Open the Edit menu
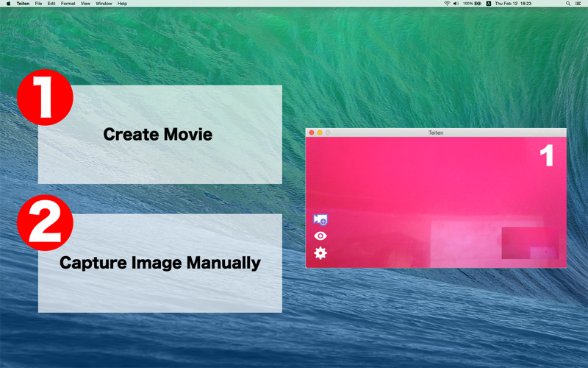Image resolution: width=588 pixels, height=368 pixels. [x=51, y=4]
